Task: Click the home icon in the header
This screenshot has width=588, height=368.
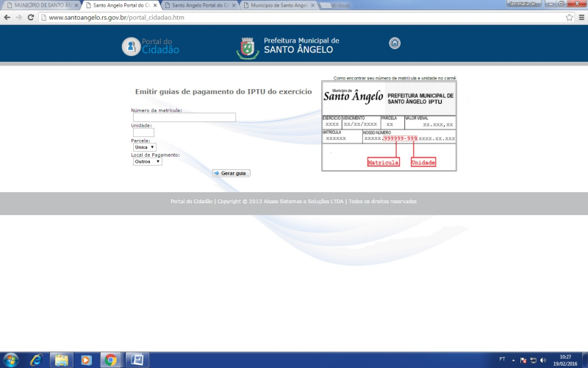Action: point(395,43)
